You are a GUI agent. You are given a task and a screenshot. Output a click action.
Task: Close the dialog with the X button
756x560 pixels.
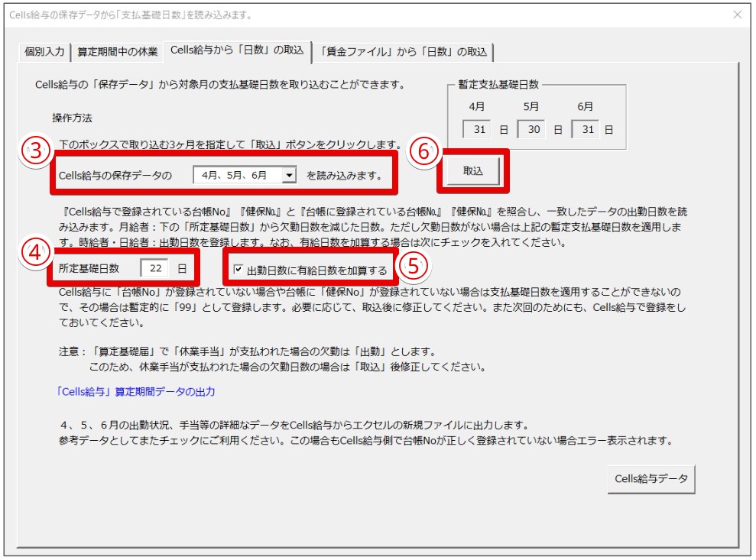[x=737, y=15]
